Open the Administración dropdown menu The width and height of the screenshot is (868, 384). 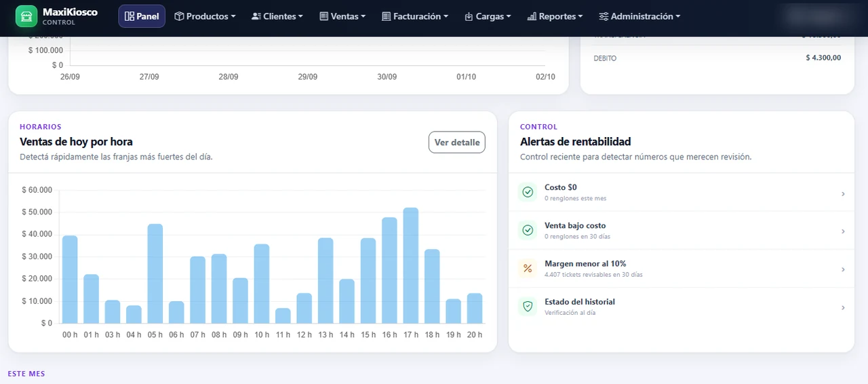pos(639,16)
